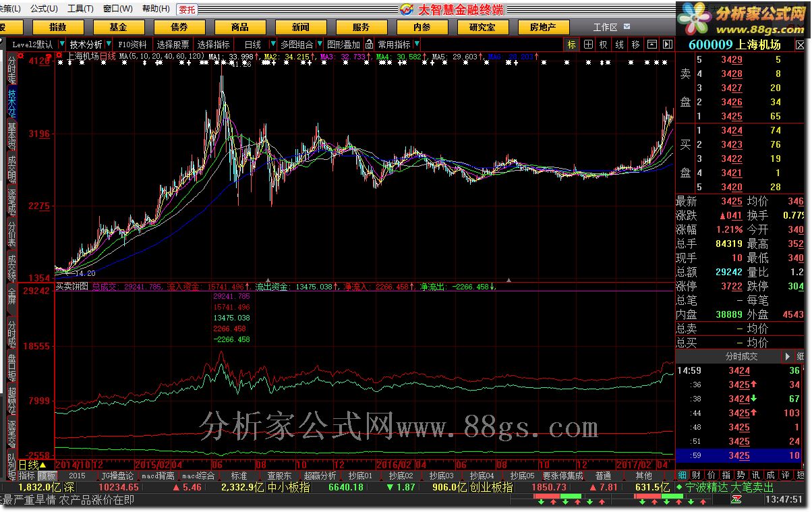Screen dimensions: 812x512
Task: Switch to the 其他 indicator tab
Action: (643, 476)
